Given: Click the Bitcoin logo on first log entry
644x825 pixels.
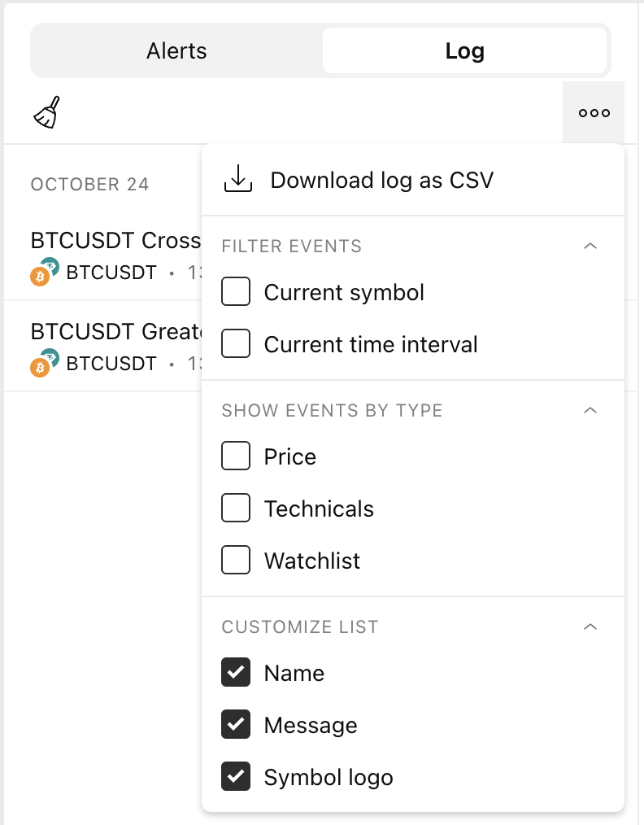Looking at the screenshot, I should pyautogui.click(x=40, y=277).
